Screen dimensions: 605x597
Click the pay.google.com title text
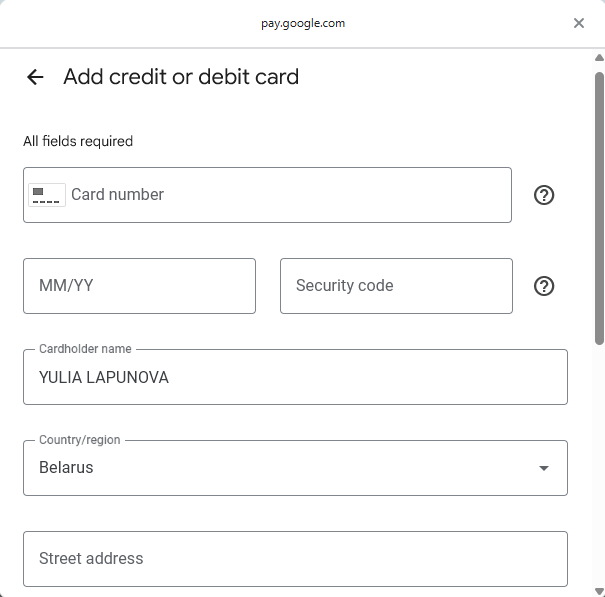click(x=303, y=24)
